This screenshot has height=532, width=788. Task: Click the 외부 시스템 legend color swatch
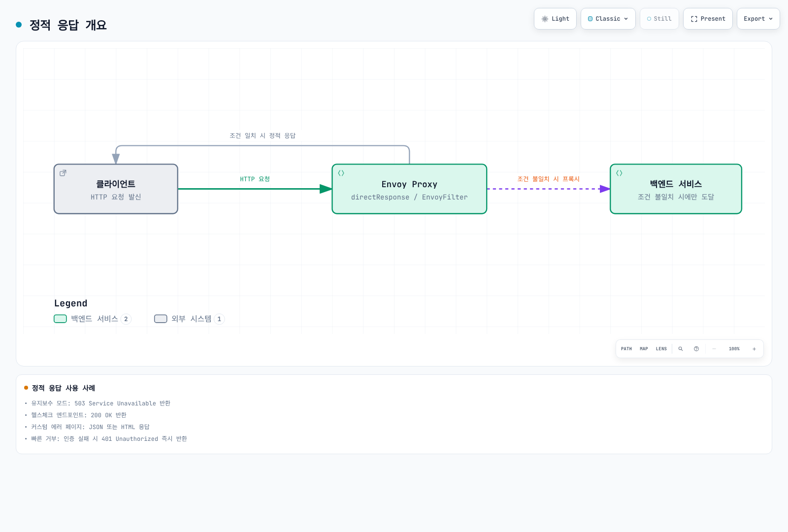click(161, 319)
